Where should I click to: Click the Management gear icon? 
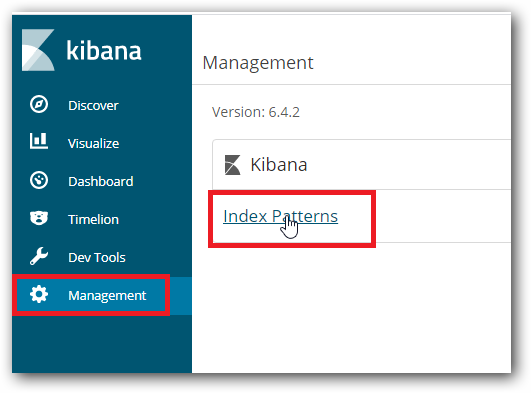coord(39,294)
